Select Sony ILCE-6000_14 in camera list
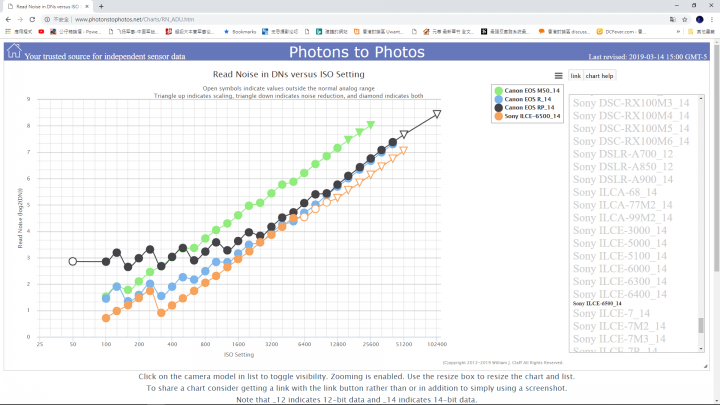The width and height of the screenshot is (720, 405). pyautogui.click(x=618, y=269)
